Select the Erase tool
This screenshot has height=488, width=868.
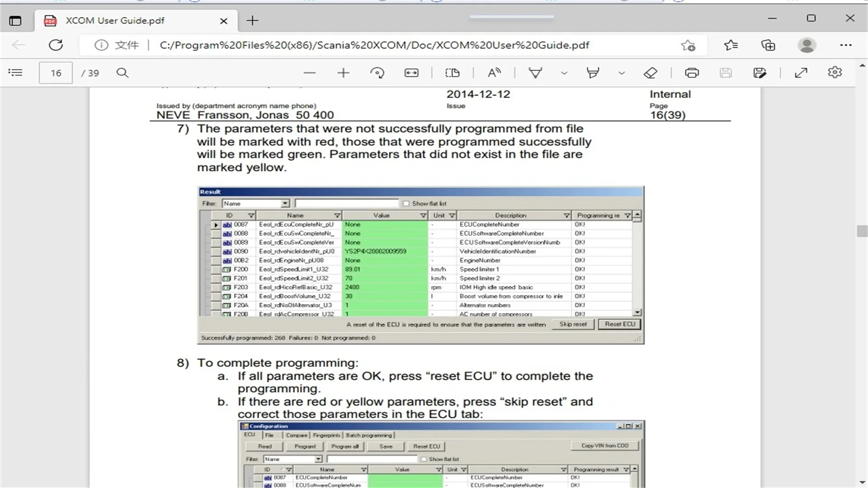pos(650,73)
